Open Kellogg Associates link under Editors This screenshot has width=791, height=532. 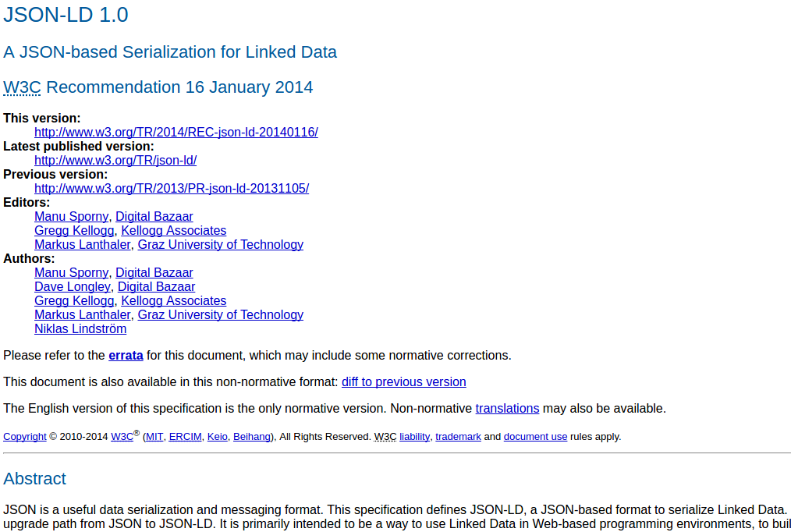coord(173,230)
